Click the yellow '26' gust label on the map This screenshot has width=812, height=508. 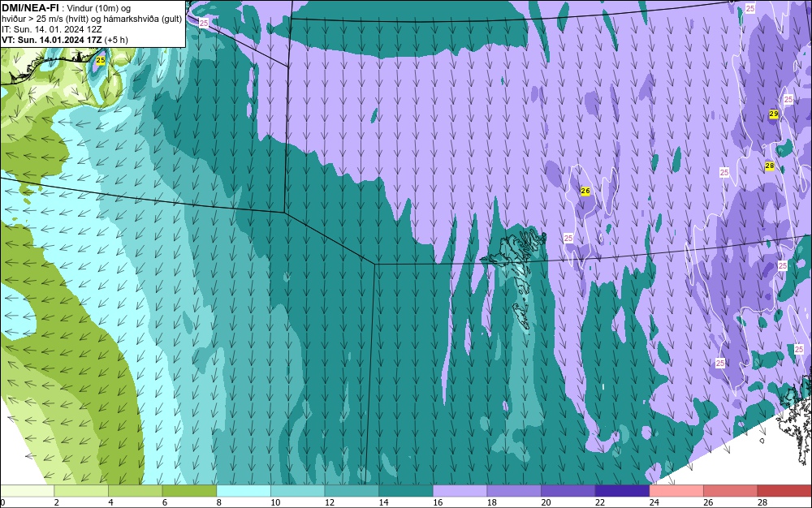tap(585, 191)
